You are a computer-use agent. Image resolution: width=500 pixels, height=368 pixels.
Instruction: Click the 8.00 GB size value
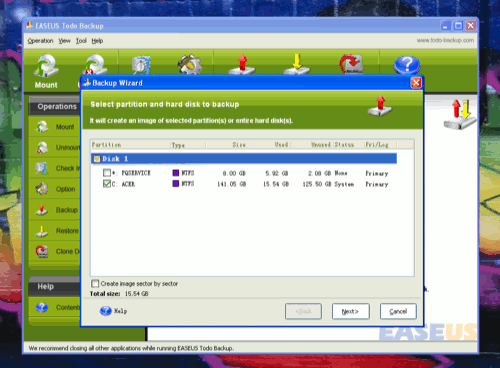(x=234, y=173)
